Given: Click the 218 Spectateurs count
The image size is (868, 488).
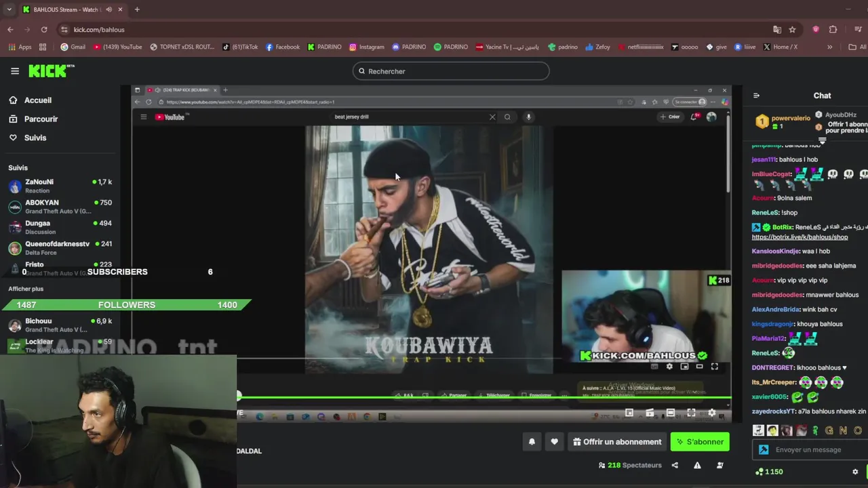Looking at the screenshot, I should pos(630,465).
